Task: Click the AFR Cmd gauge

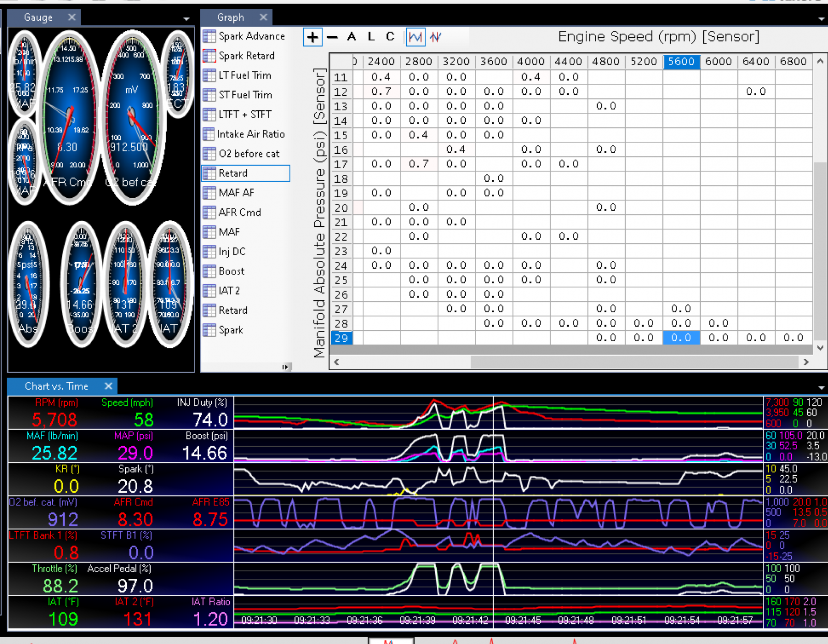Action: [x=69, y=119]
